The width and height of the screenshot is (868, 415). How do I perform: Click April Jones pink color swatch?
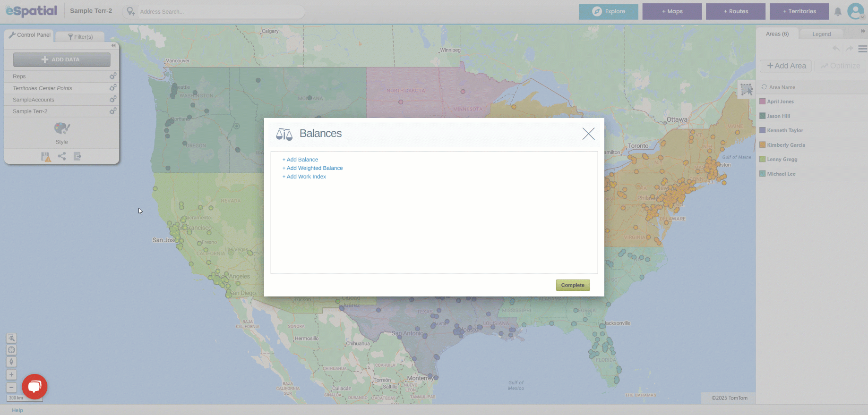point(762,102)
